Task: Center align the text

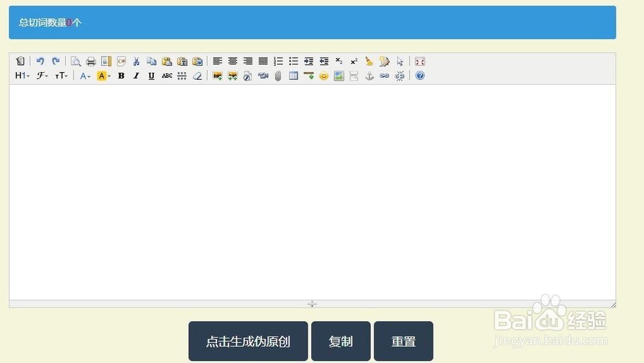Action: pyautogui.click(x=232, y=61)
